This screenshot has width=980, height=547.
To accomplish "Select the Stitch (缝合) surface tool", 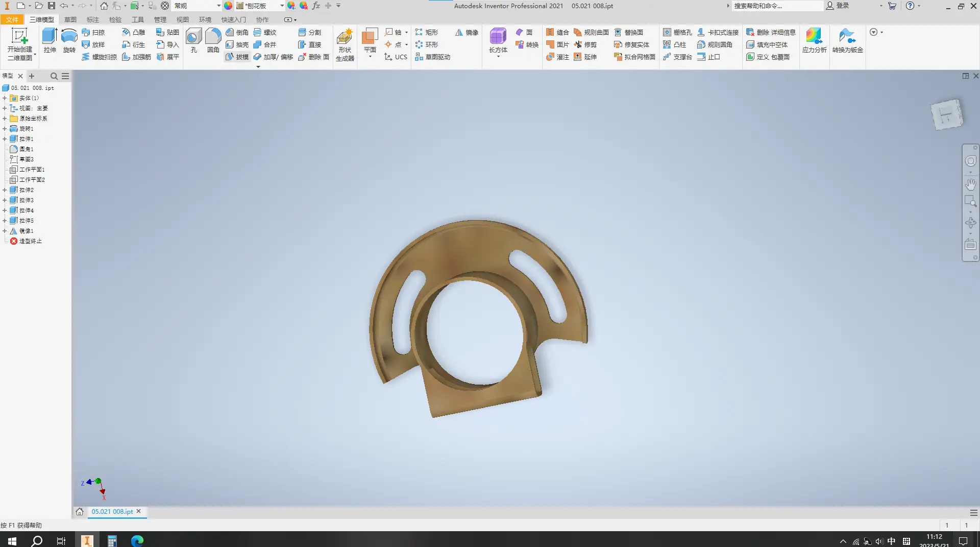I will click(x=557, y=32).
